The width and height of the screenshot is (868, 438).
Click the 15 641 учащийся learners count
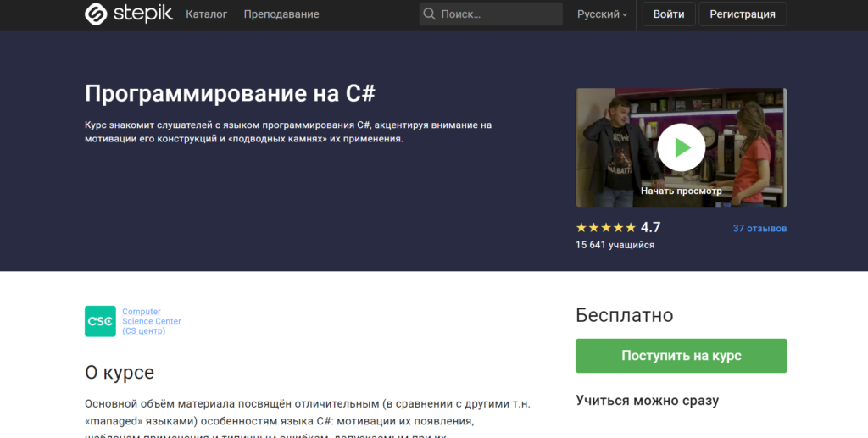tap(615, 245)
